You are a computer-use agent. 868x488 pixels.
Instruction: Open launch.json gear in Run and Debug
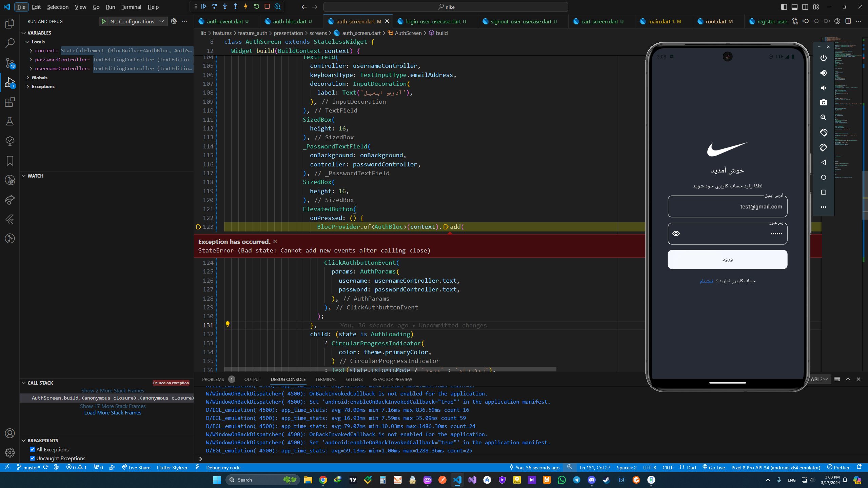pos(174,21)
